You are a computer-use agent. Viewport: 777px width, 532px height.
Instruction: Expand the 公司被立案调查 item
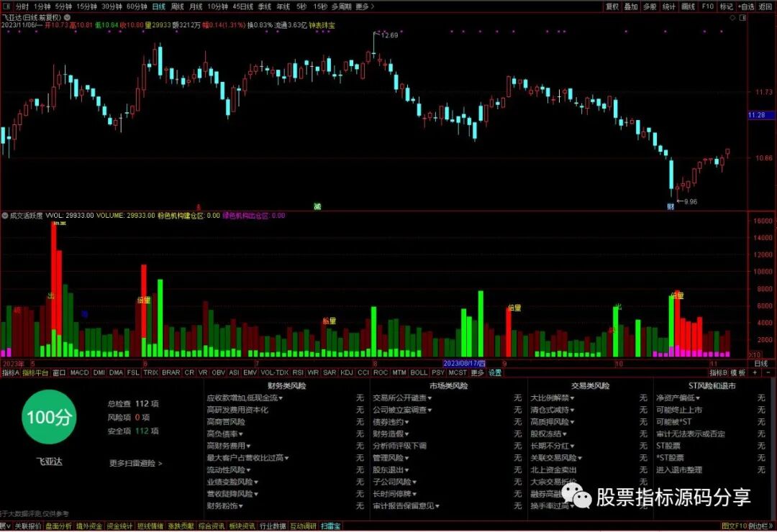point(402,410)
